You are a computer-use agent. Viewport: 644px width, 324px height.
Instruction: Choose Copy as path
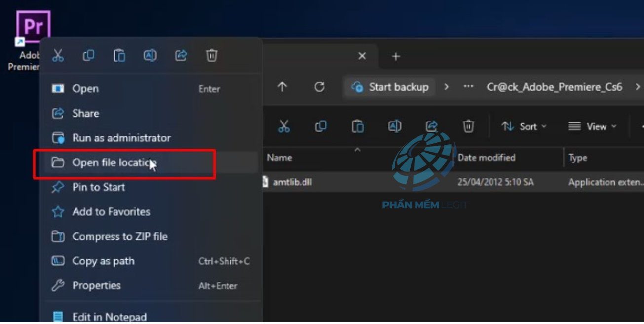[151, 261]
